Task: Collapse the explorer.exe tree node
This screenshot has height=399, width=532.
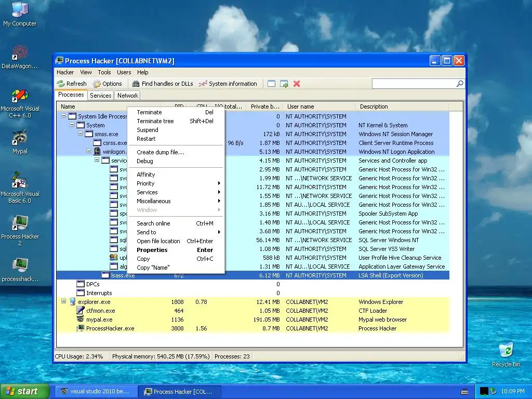Action: point(63,301)
